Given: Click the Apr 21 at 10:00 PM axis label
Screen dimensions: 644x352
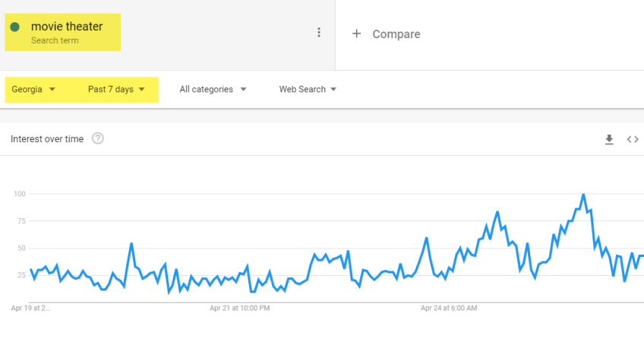Looking at the screenshot, I should 239,309.
